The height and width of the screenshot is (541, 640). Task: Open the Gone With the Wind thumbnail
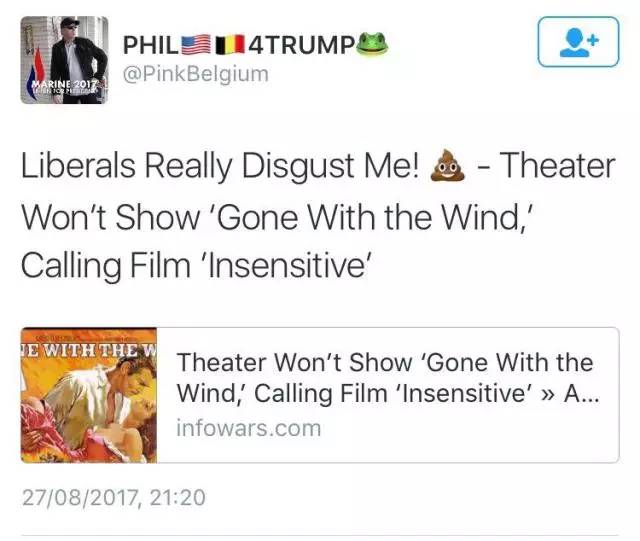[x=89, y=395]
